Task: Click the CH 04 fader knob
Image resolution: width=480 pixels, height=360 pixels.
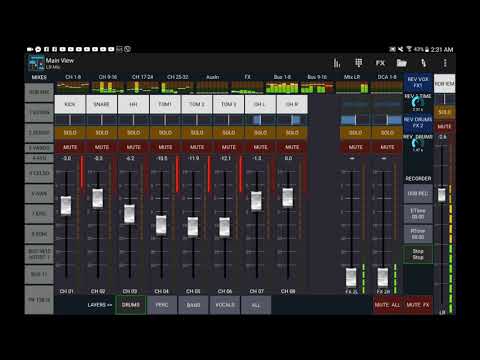Action: coord(161,225)
